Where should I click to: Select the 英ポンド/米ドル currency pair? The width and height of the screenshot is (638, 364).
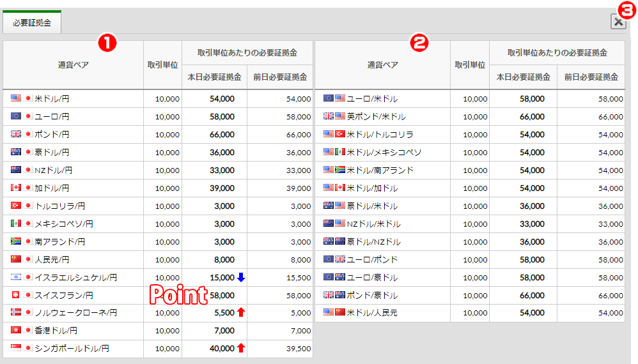pos(376,117)
